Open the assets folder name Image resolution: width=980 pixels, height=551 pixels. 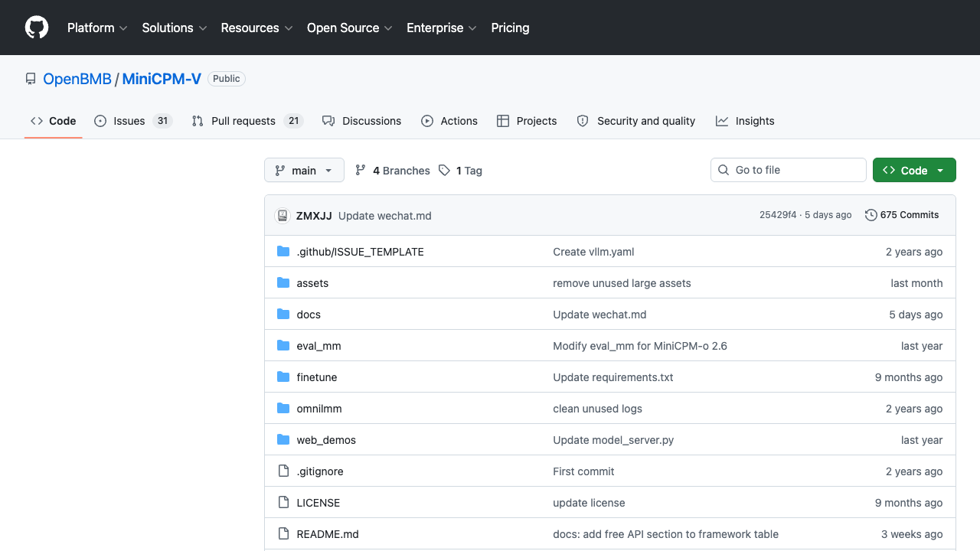pos(312,283)
